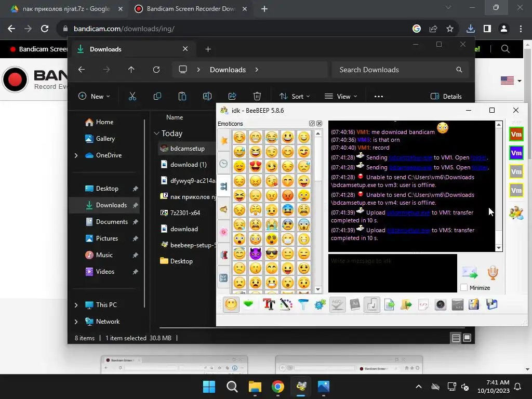Select the orange VM1 user avatar

[x=516, y=135]
